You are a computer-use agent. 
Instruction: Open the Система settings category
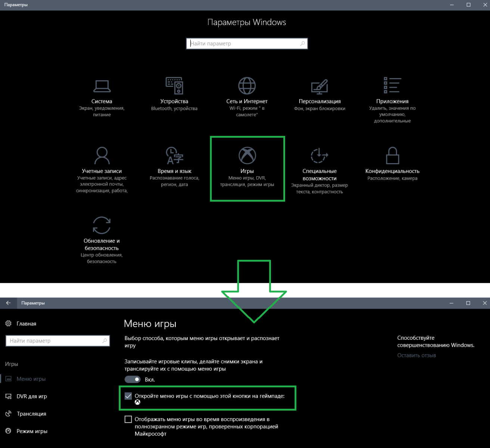click(102, 98)
